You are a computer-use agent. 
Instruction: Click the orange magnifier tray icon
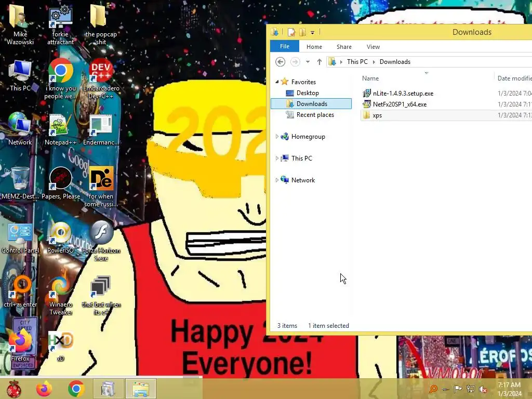(x=433, y=389)
